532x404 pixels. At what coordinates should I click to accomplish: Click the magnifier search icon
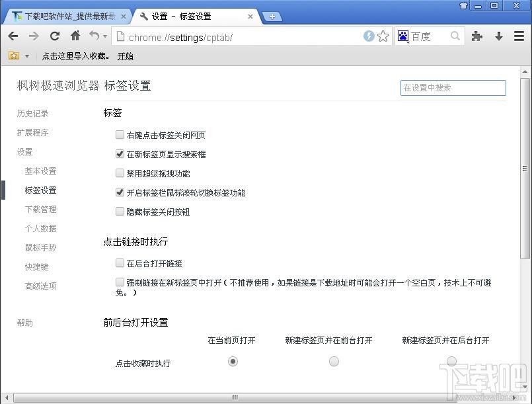(x=455, y=36)
